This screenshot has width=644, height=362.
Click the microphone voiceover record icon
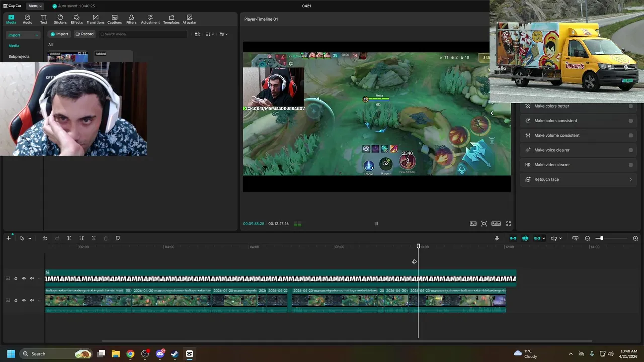(497, 238)
